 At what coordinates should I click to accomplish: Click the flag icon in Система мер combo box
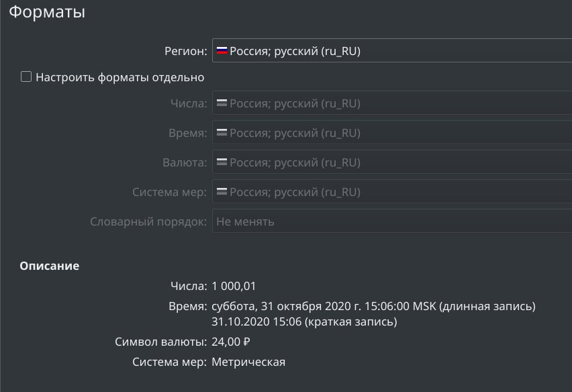tap(222, 191)
